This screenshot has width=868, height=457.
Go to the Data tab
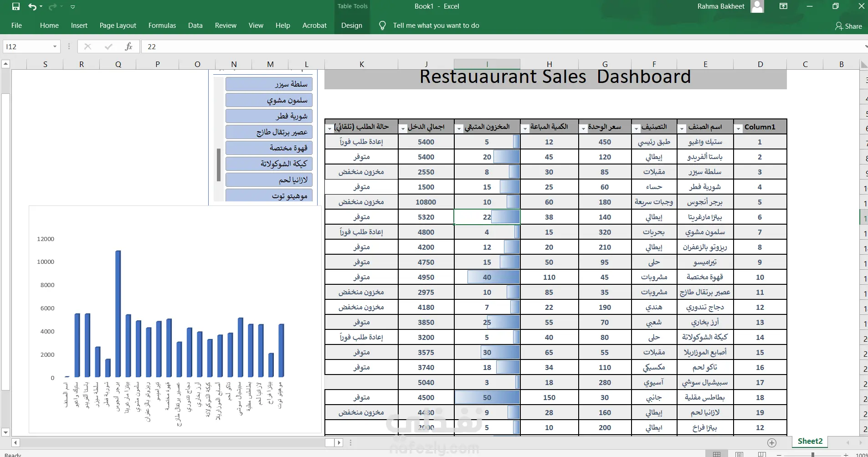click(x=195, y=26)
